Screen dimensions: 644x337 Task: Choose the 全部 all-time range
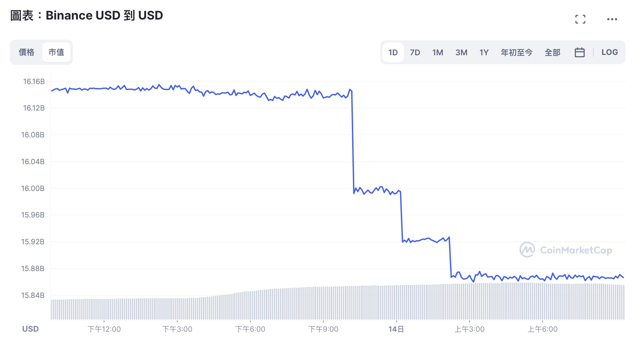click(x=553, y=52)
